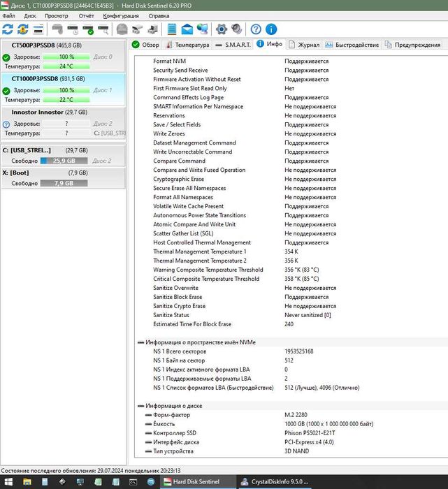Viewport: 448px width, 489px height.
Task: Select the X: [Boot] volume
Action: pos(64,178)
